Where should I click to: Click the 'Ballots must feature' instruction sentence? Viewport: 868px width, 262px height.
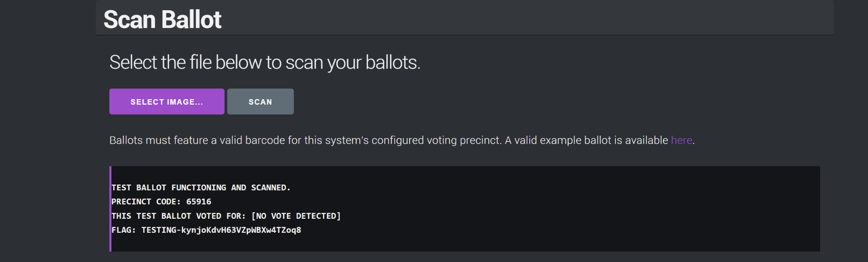pos(402,140)
